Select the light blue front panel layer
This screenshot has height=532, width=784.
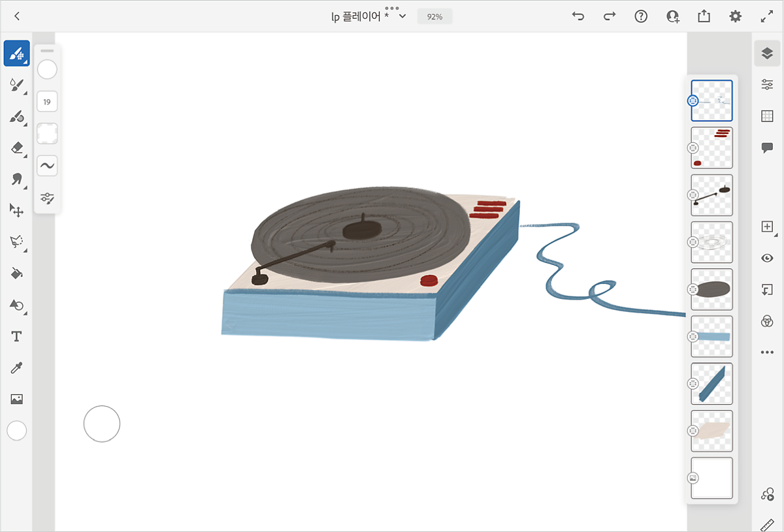[x=712, y=337]
